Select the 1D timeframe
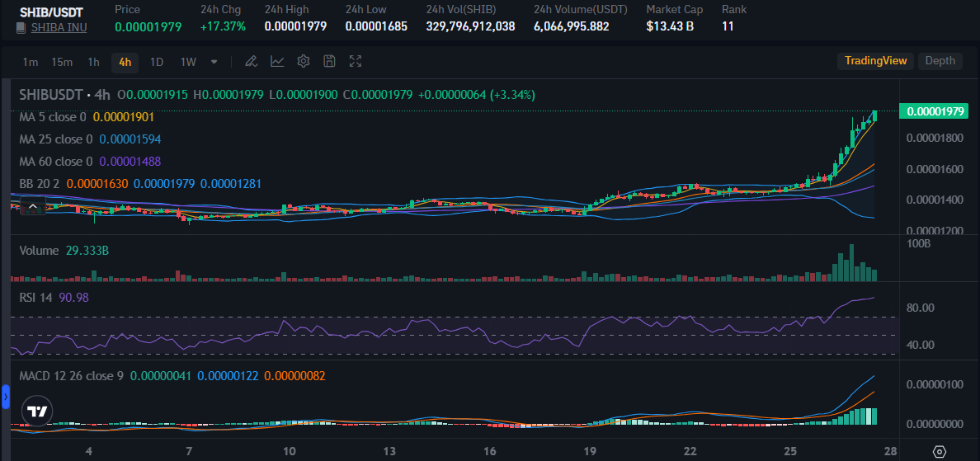The width and height of the screenshot is (980, 461). [x=156, y=62]
